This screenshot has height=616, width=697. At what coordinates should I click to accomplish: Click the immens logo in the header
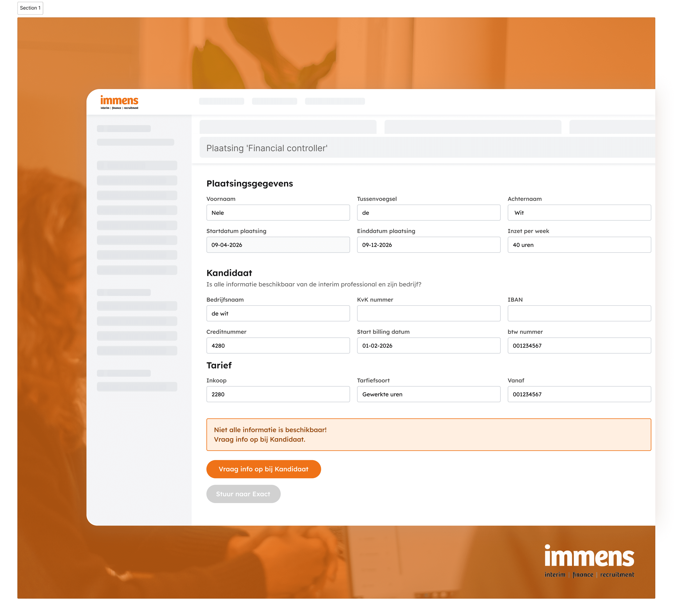click(x=119, y=102)
